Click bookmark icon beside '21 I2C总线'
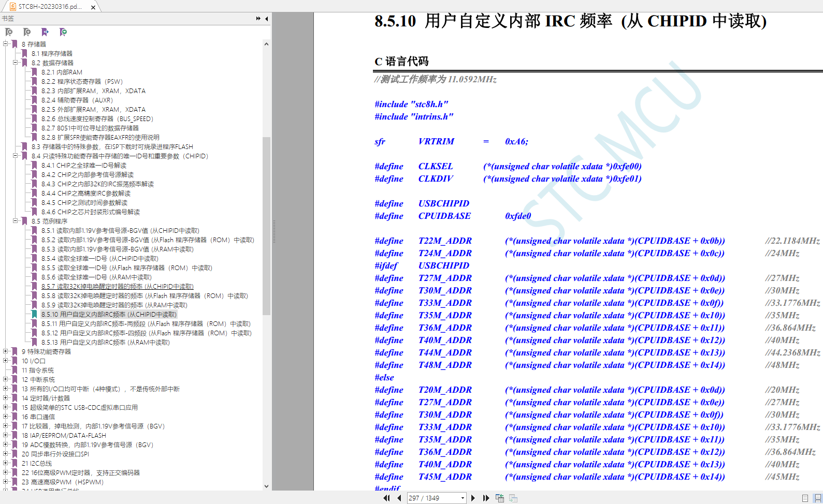823x504 pixels. (15, 463)
